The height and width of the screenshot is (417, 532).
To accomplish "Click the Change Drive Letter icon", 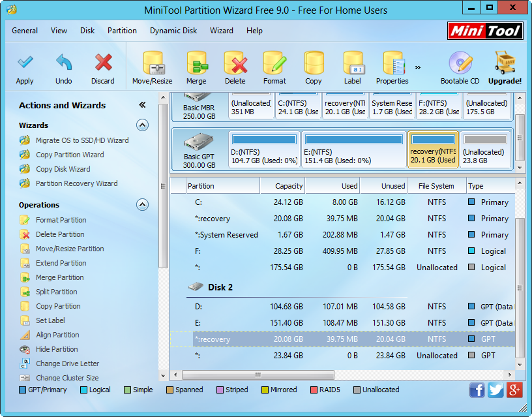I will (25, 363).
